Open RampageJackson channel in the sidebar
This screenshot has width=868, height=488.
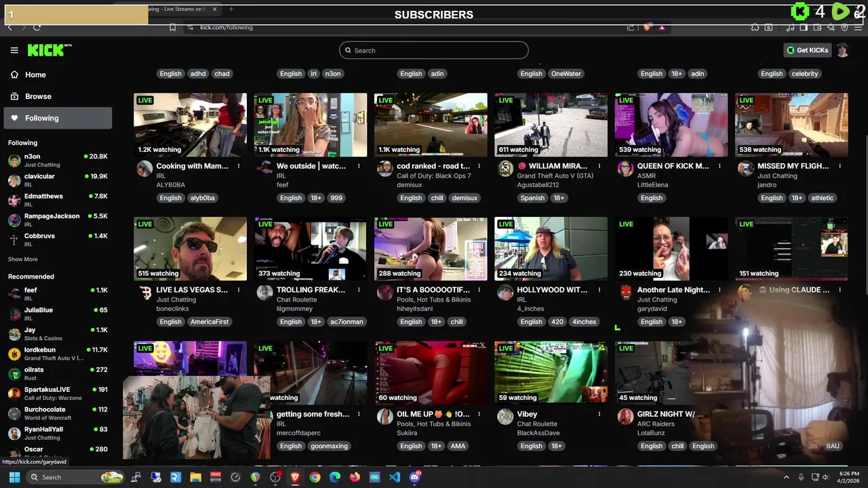(58, 220)
